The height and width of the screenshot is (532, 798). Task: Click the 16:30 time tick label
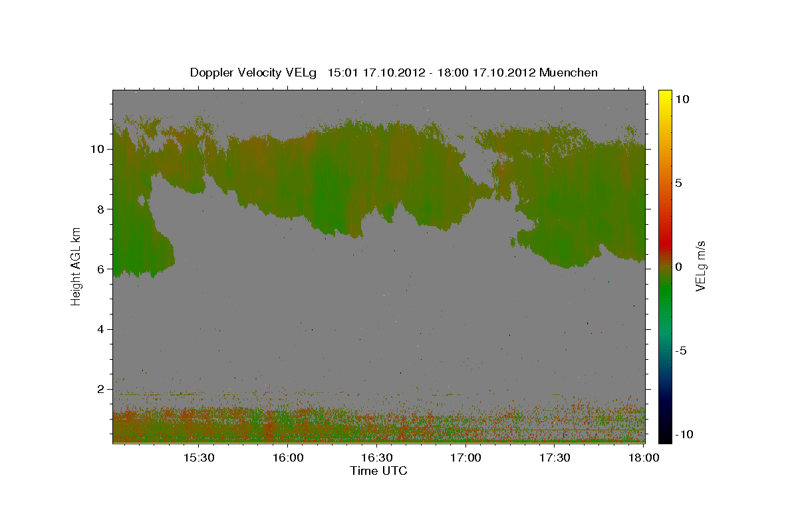[376, 458]
